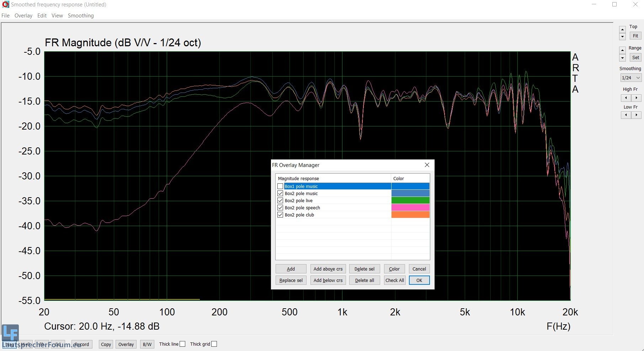Viewport: 644px width, 351px height.
Task: Move Low Fr limit right
Action: (x=636, y=115)
